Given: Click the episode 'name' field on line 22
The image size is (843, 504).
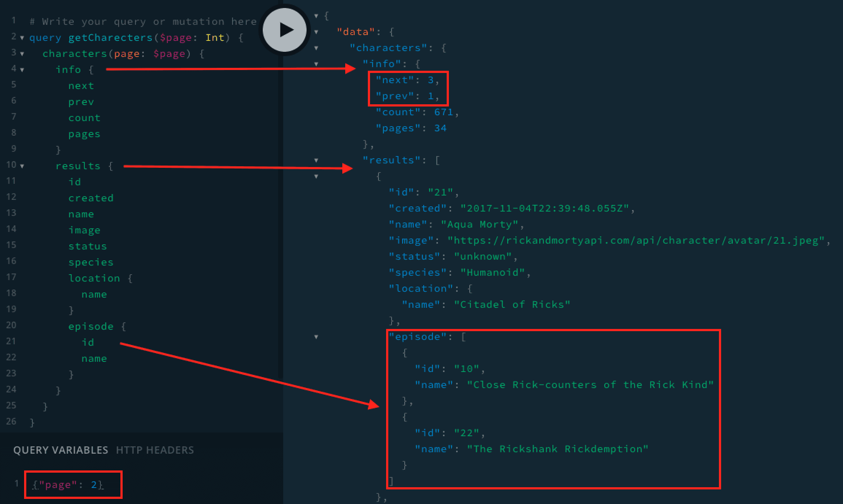Looking at the screenshot, I should pyautogui.click(x=94, y=358).
